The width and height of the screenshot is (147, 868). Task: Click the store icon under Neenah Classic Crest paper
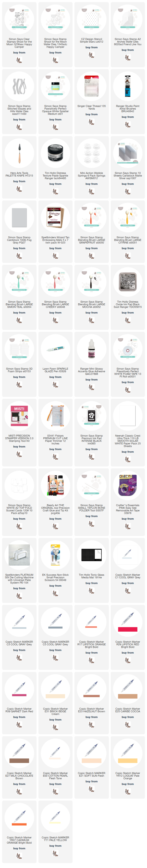127,459
